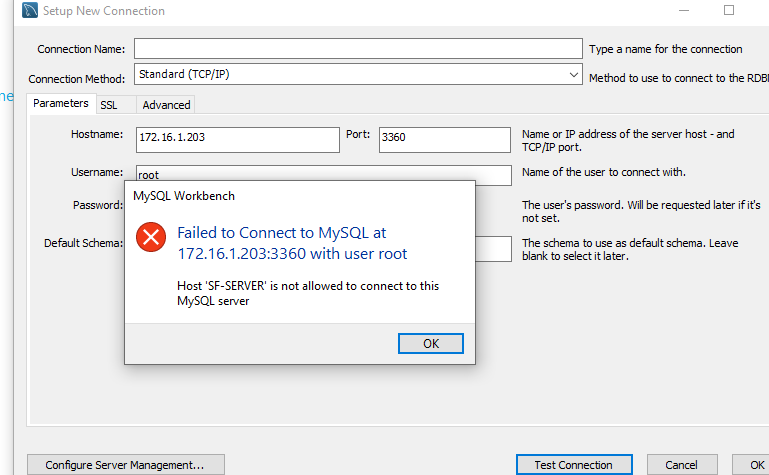769x475 pixels.
Task: Click the Default Schema input field
Action: pyautogui.click(x=493, y=249)
